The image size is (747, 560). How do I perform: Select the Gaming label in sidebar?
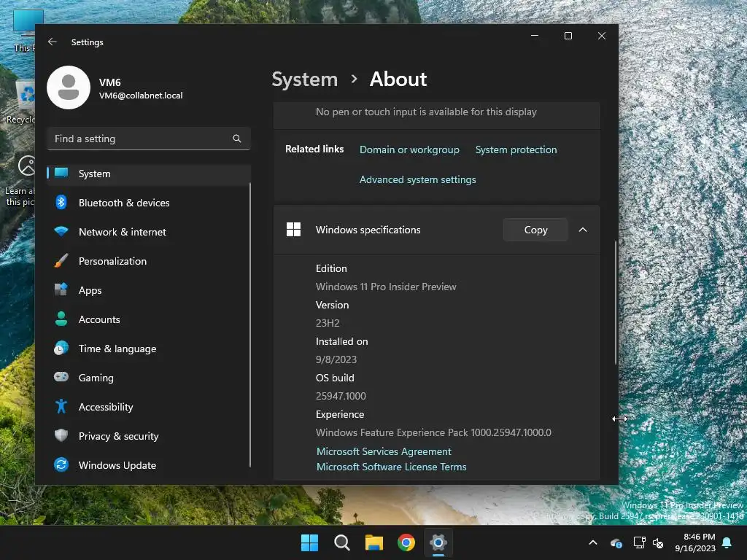(x=96, y=378)
